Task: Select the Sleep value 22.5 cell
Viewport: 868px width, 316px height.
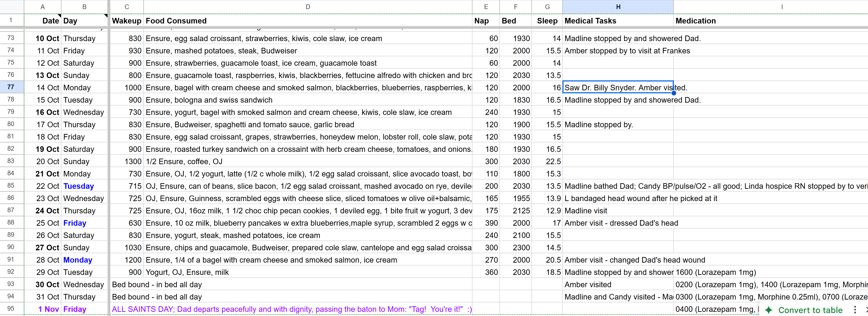Action: pyautogui.click(x=547, y=161)
